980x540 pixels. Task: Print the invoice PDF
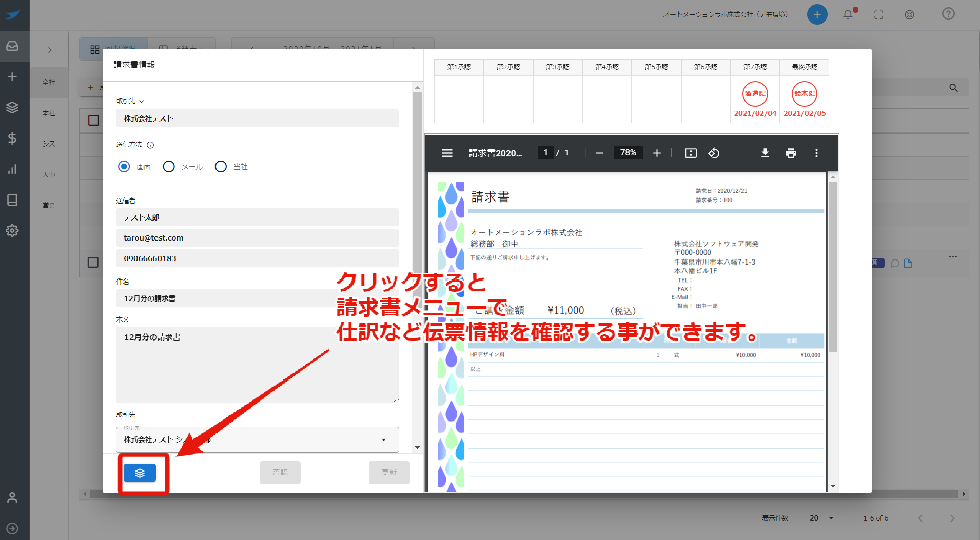pos(791,153)
